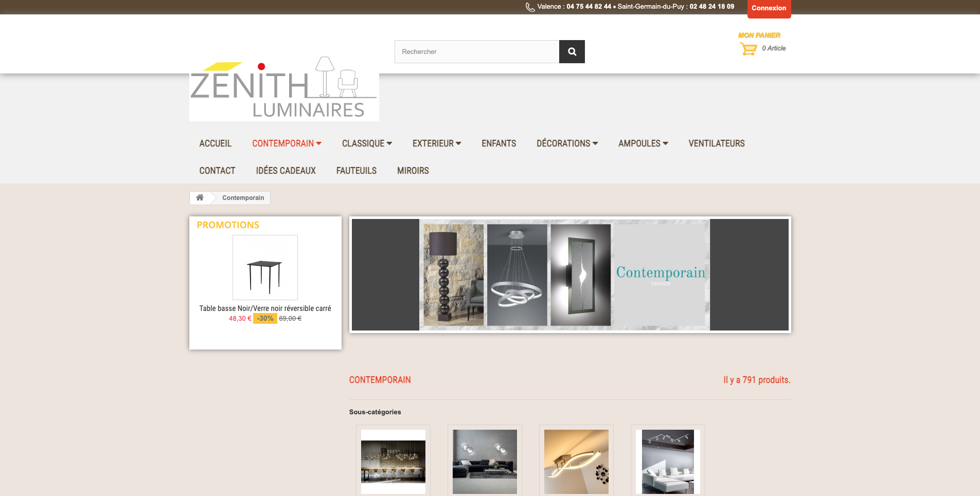The width and height of the screenshot is (980, 496).
Task: Click the Connexion button
Action: [769, 8]
